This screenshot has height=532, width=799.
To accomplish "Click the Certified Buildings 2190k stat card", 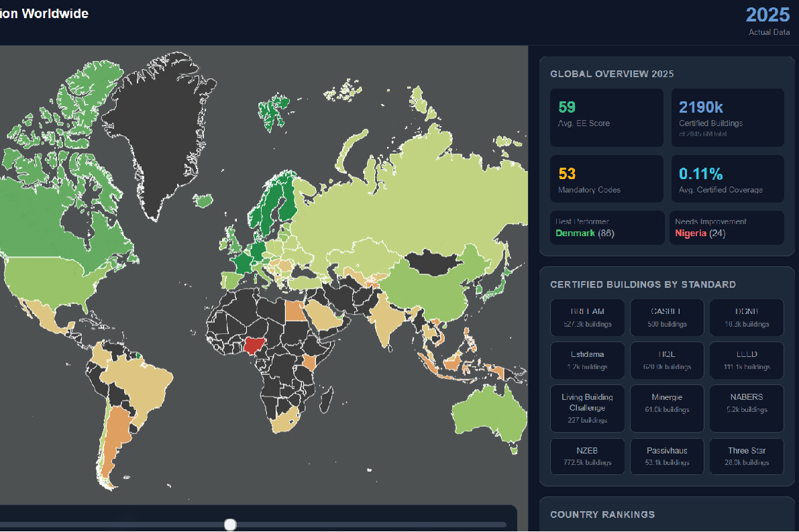I will click(727, 117).
